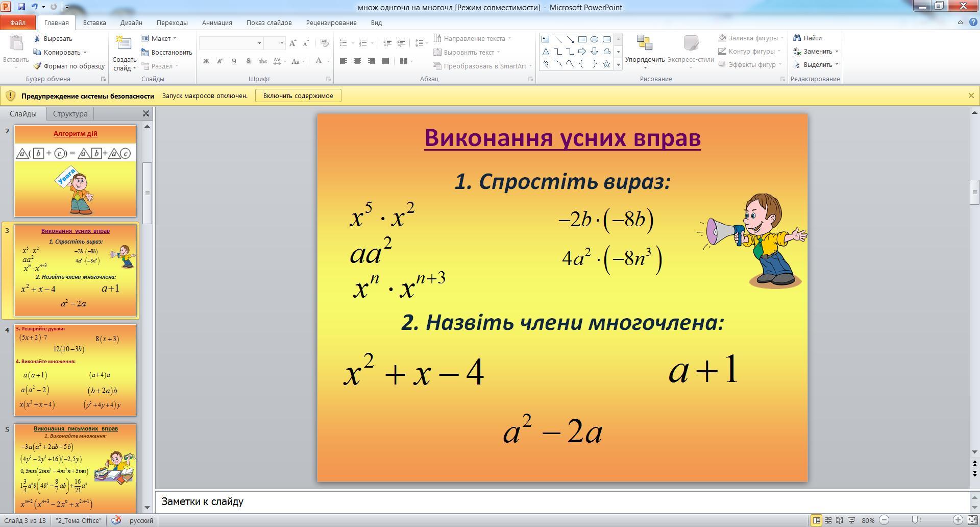Open the Выделить select dropdown
Screen dimensions: 980x527
point(816,64)
